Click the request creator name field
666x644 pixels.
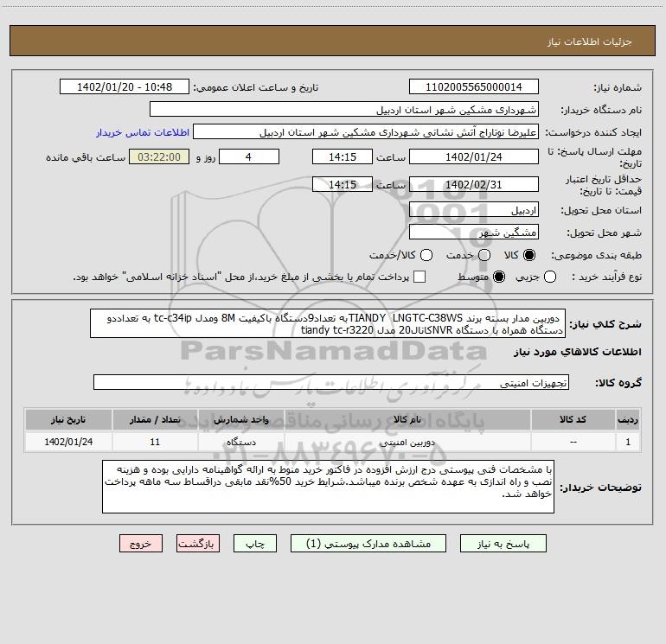pos(366,131)
